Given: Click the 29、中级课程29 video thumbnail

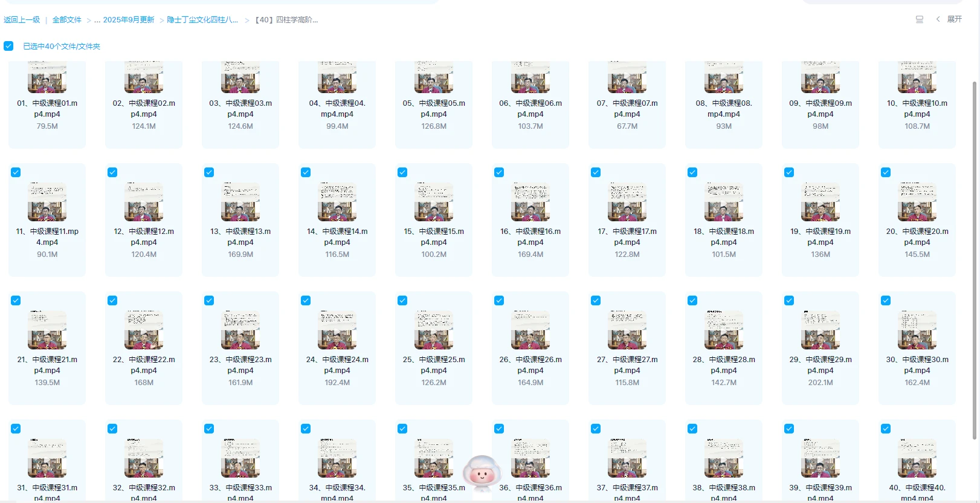Looking at the screenshot, I should pos(820,330).
